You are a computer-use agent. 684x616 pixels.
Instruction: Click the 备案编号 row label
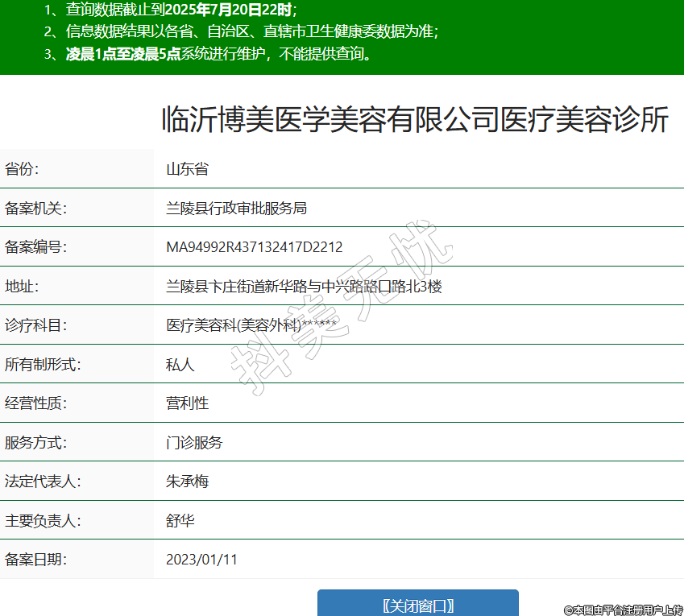[x=35, y=247]
